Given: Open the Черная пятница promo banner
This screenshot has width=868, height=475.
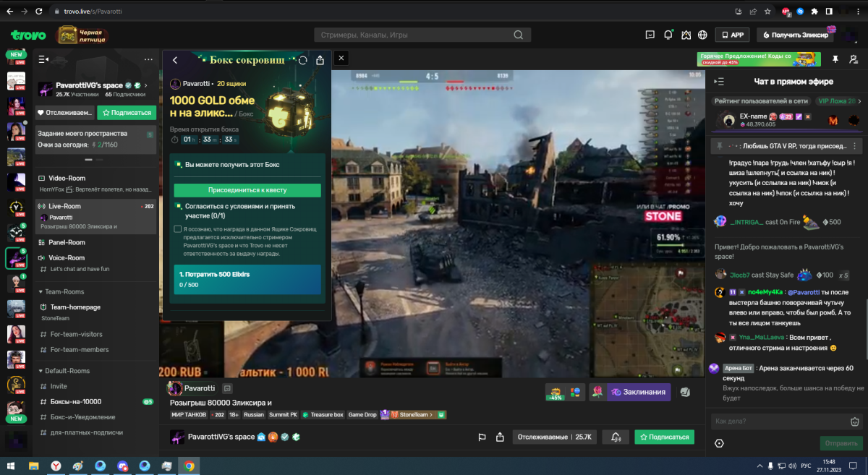Looking at the screenshot, I should (x=83, y=35).
